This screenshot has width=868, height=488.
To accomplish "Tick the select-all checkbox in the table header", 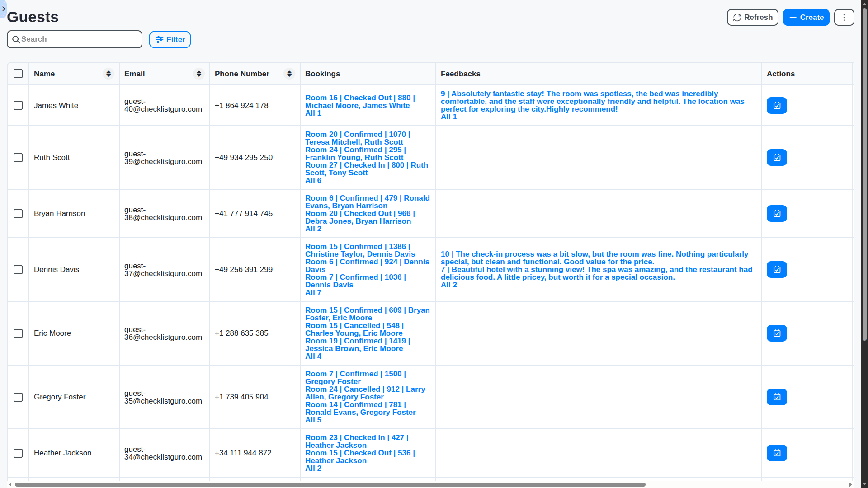I will point(18,74).
